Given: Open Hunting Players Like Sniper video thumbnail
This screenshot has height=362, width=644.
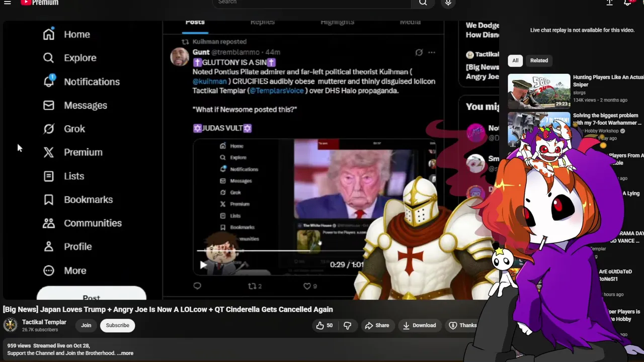Looking at the screenshot, I should point(539,91).
